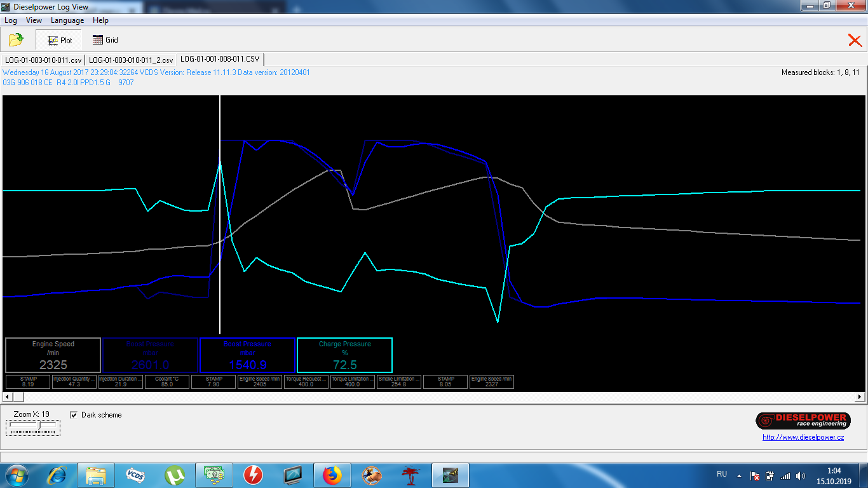Viewport: 868px width, 488px height.
Task: Select the LOG-01-003-010-011.csv tab
Action: 43,60
